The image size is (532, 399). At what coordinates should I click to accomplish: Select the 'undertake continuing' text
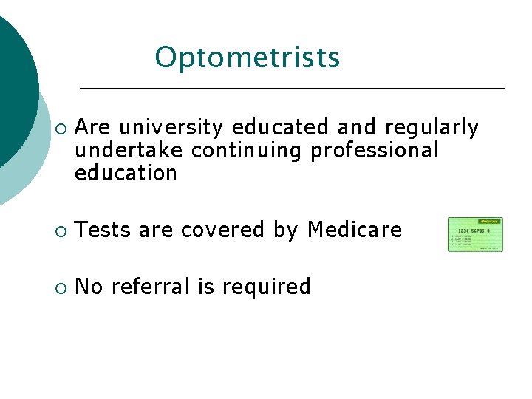click(x=189, y=151)
